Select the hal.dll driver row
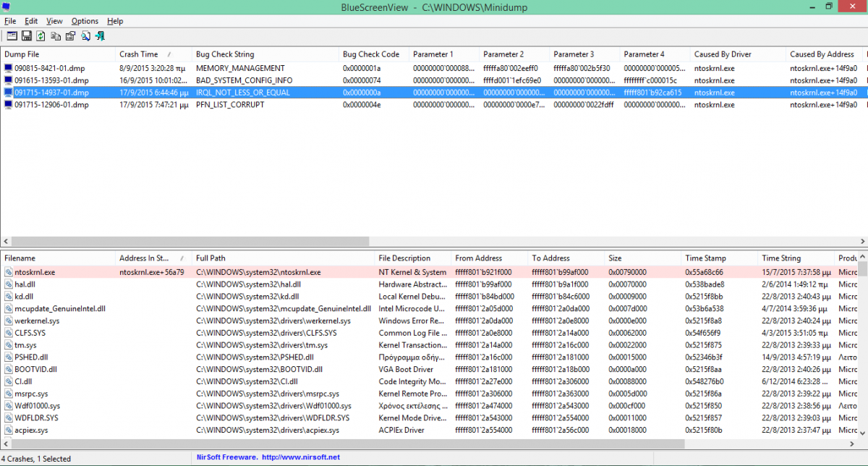The image size is (868, 466). (25, 284)
